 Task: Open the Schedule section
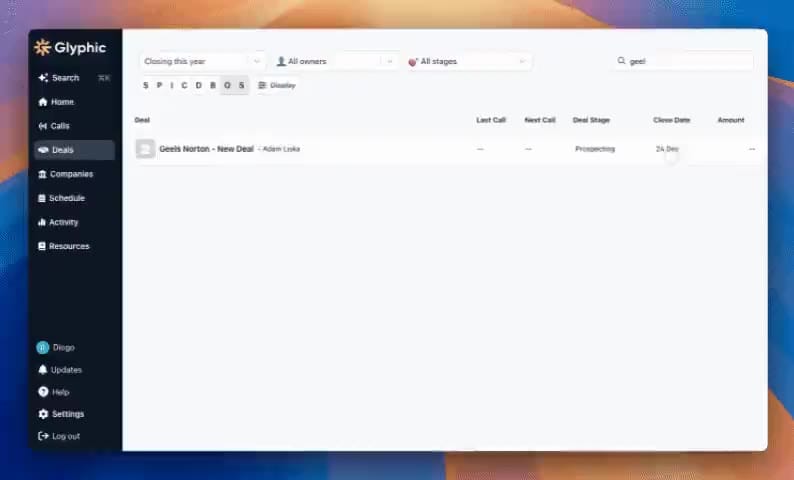pyautogui.click(x=74, y=198)
